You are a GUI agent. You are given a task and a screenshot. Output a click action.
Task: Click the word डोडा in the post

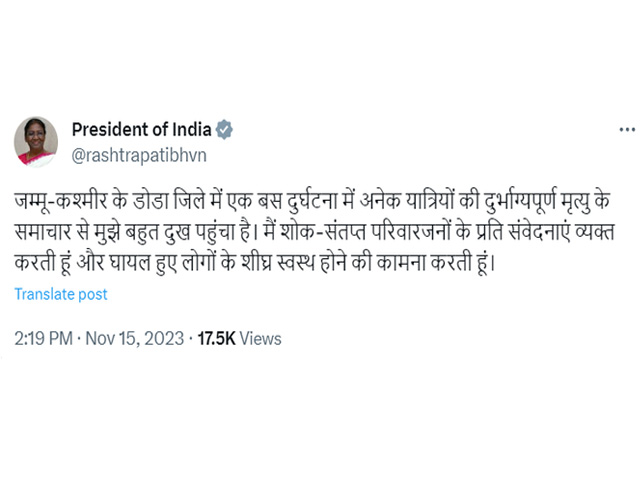coord(151,201)
